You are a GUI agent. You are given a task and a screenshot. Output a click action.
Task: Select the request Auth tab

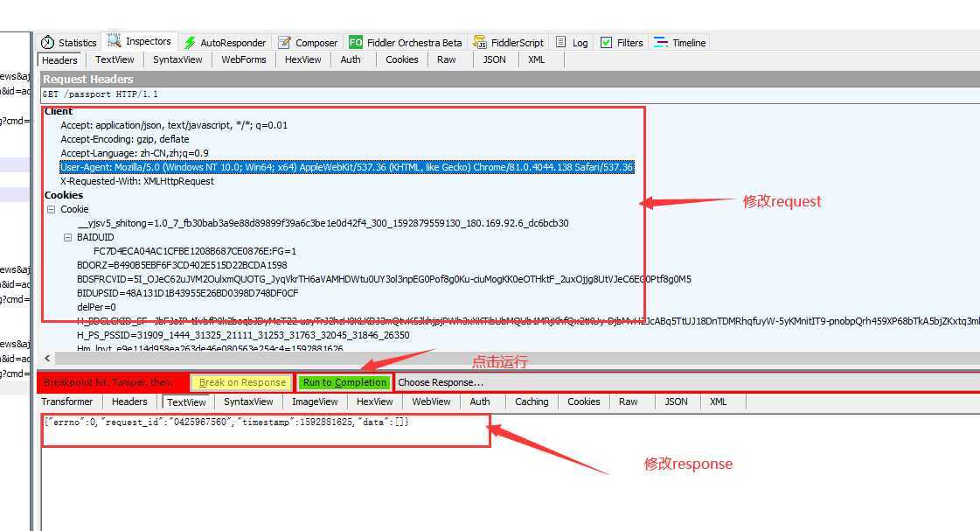pos(351,59)
